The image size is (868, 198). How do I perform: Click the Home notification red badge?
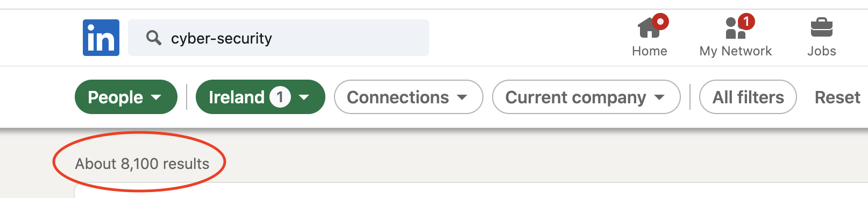click(660, 22)
